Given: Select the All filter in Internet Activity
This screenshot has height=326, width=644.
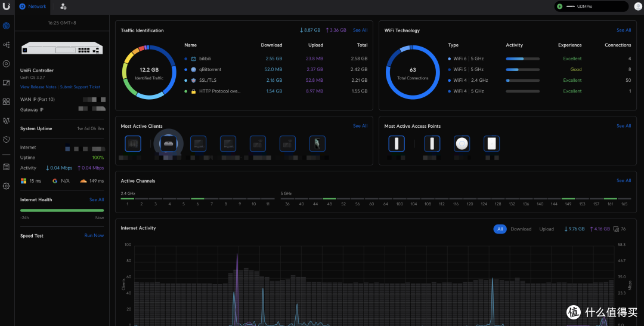Looking at the screenshot, I should click(x=500, y=229).
